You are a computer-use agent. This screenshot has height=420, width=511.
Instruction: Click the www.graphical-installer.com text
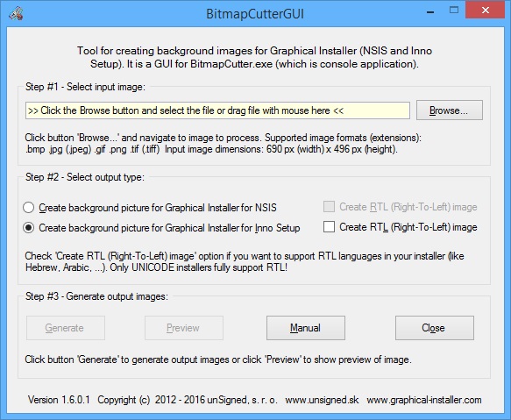click(424, 400)
